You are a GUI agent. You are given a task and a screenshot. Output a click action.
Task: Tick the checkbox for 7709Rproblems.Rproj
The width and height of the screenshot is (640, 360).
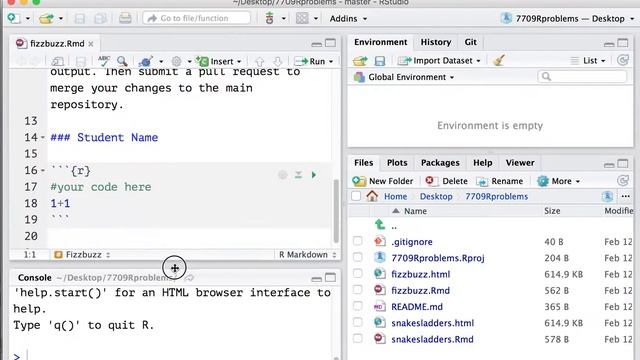358,257
